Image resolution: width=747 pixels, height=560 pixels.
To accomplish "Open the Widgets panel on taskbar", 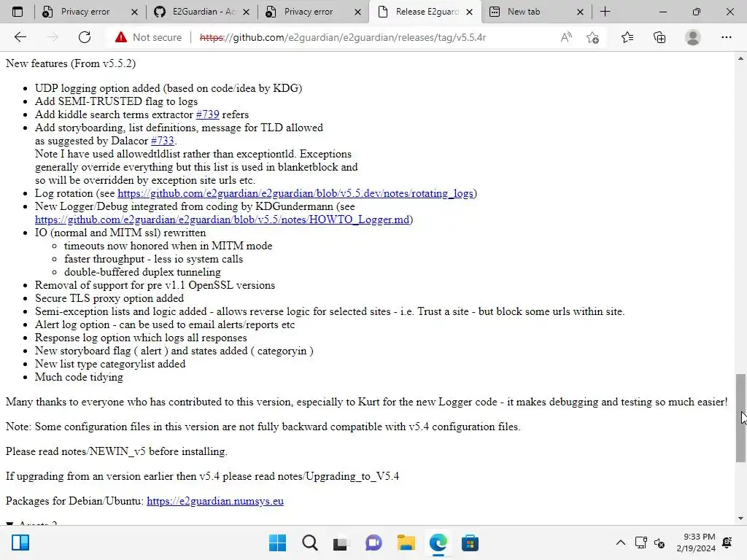I will (20, 542).
